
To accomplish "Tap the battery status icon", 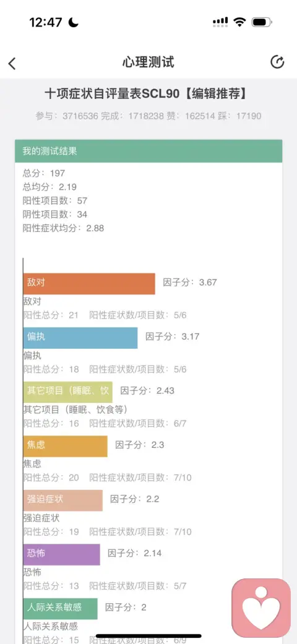I will [x=262, y=22].
